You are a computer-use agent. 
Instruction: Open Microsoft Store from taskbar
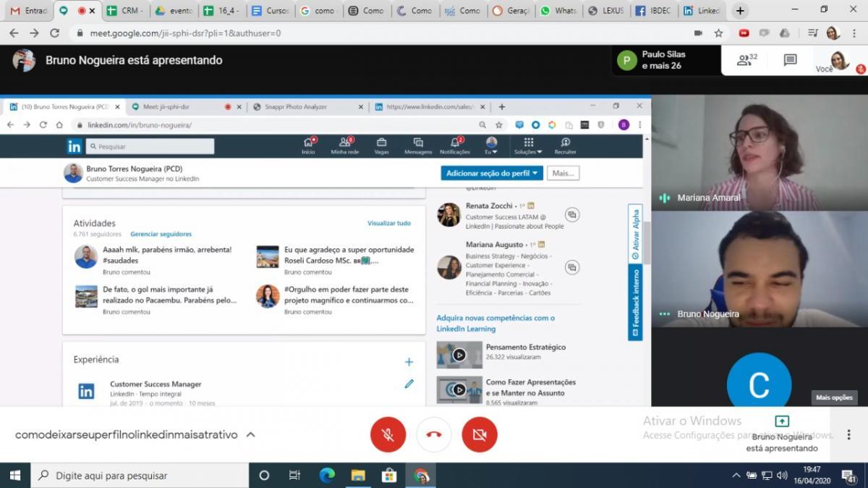(389, 476)
